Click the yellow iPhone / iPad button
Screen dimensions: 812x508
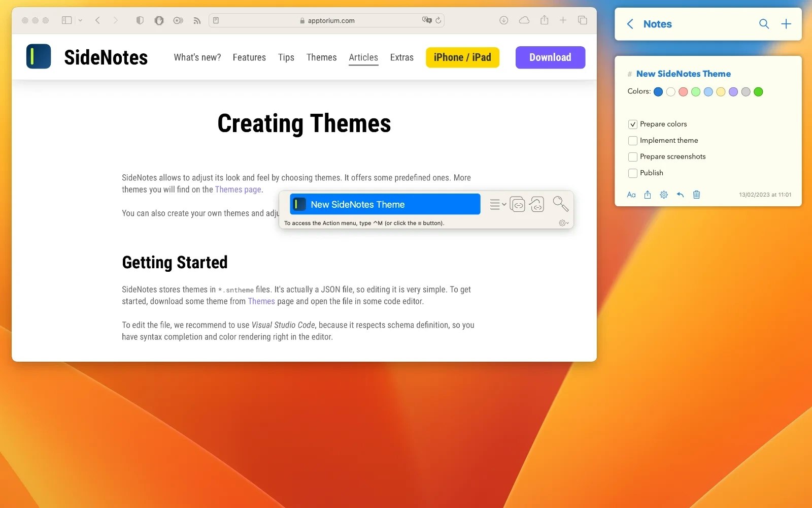click(x=462, y=57)
